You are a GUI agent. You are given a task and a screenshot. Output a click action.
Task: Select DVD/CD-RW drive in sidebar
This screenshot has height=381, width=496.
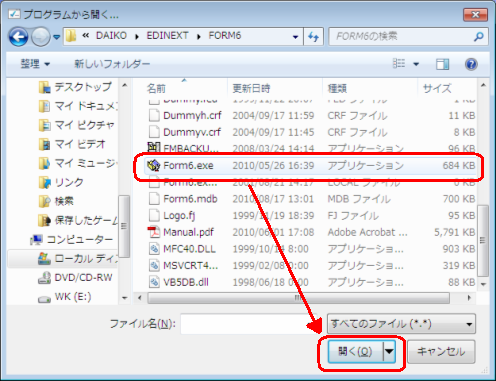click(75, 277)
